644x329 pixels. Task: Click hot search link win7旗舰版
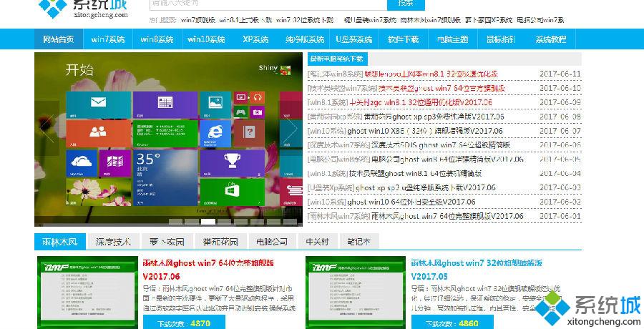(x=198, y=20)
